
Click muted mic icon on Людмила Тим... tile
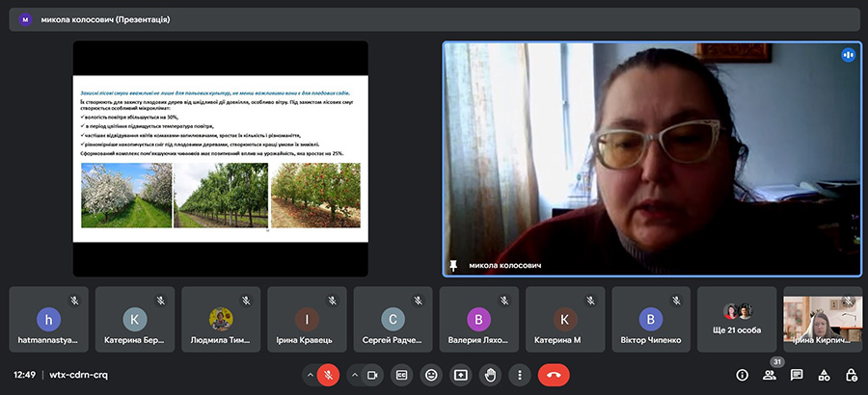[246, 301]
